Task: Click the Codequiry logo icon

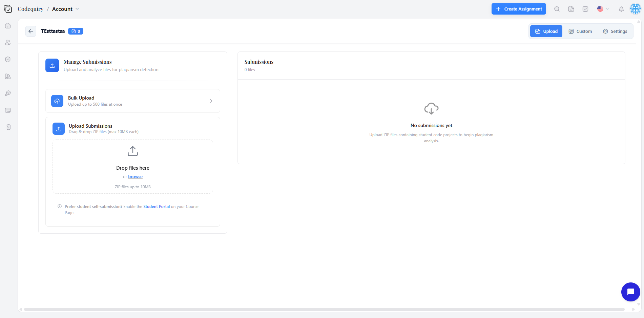Action: 8,9
